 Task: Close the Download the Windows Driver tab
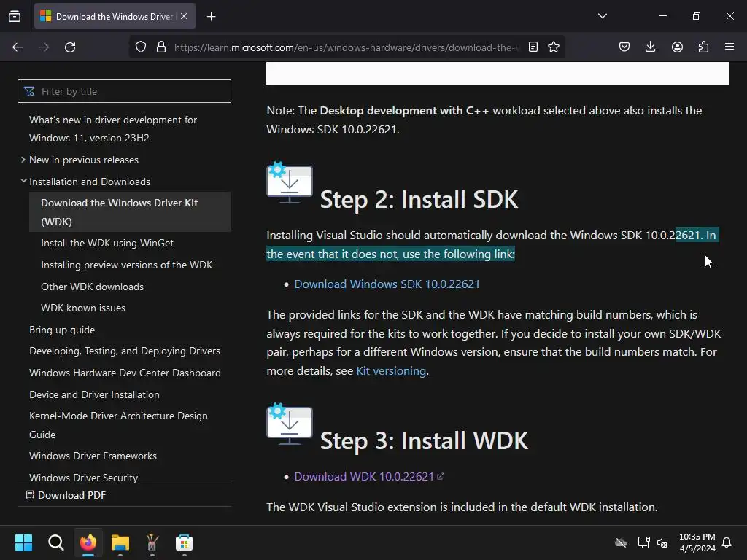click(x=184, y=16)
